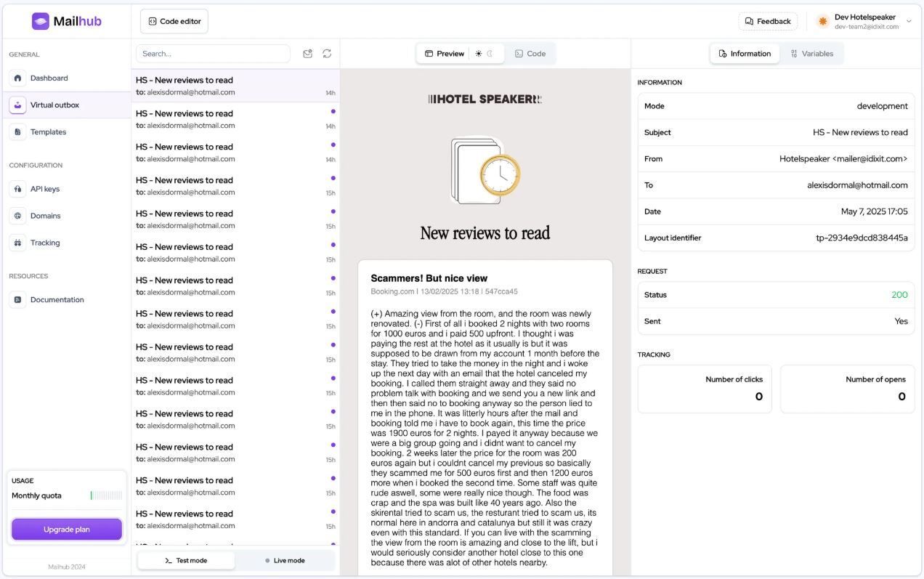Click the API keys icon
The width and height of the screenshot is (924, 579).
pos(17,189)
